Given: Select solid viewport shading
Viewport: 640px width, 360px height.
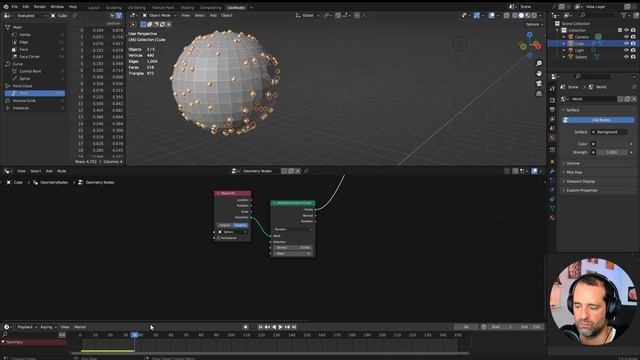Looking at the screenshot, I should pos(521,16).
